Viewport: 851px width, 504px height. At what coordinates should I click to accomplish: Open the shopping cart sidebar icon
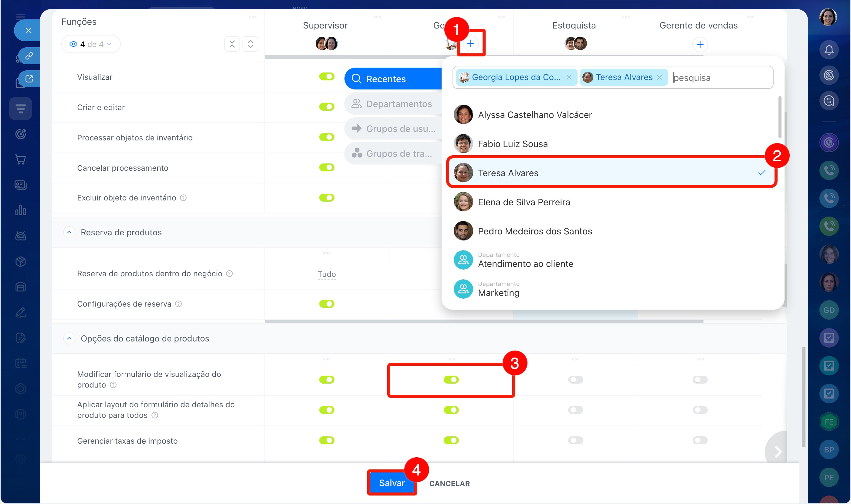(20, 159)
